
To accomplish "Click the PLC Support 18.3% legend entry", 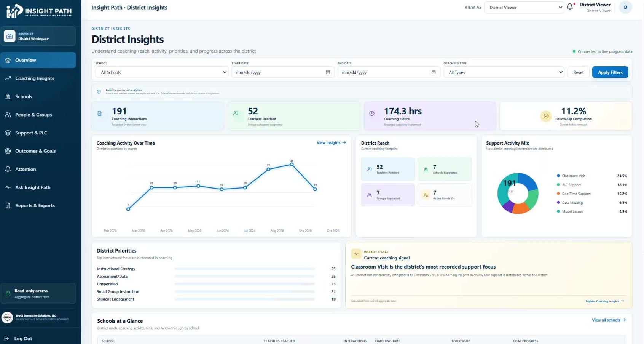I will [x=592, y=185].
